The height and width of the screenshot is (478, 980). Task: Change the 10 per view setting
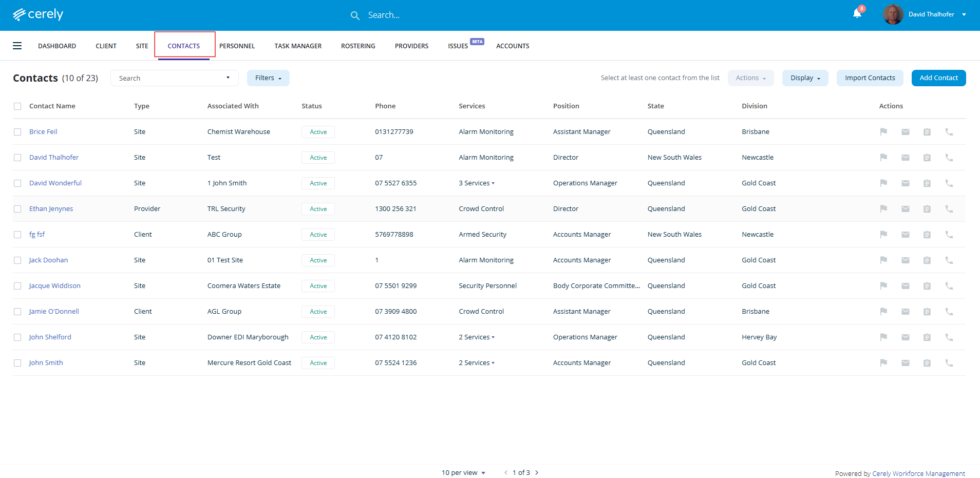click(x=463, y=472)
